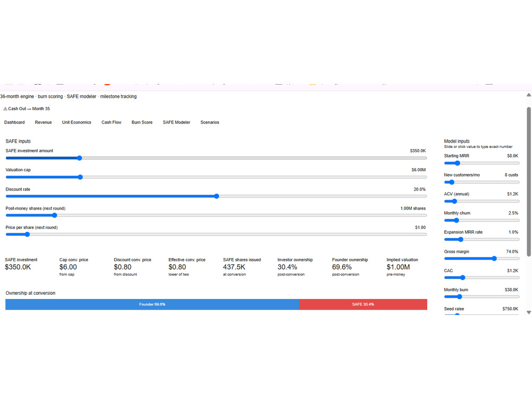Viewport: 532px width, 399px height.
Task: Go to the Cash Flow tab
Action: (111, 122)
